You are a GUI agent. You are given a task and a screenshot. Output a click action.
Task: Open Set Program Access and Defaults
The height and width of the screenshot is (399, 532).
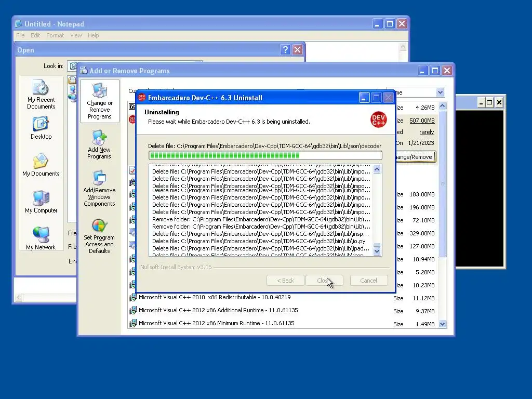[99, 236]
